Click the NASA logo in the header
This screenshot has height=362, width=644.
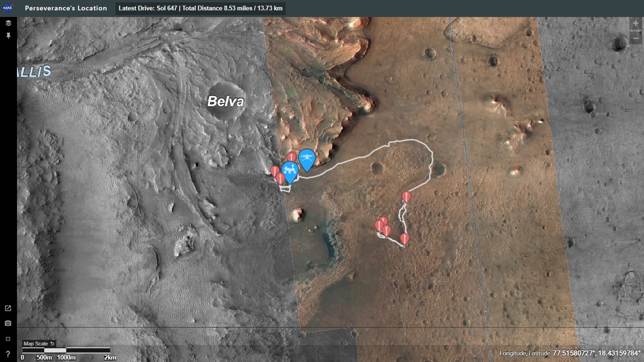click(8, 8)
